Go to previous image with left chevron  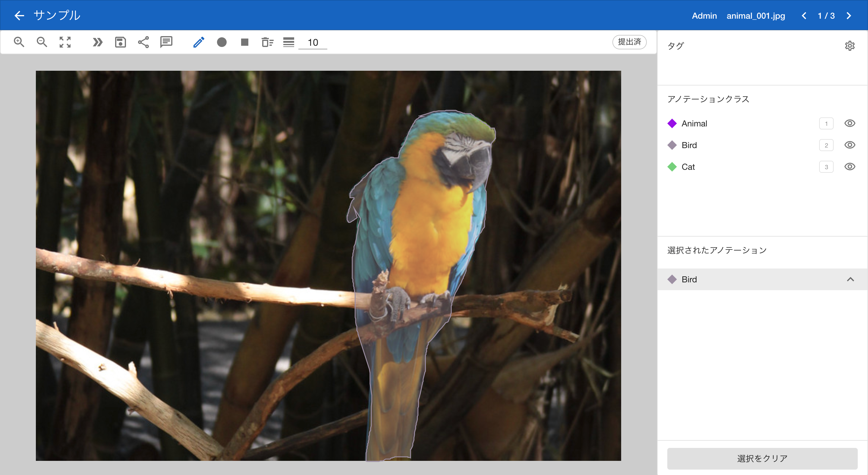point(804,16)
